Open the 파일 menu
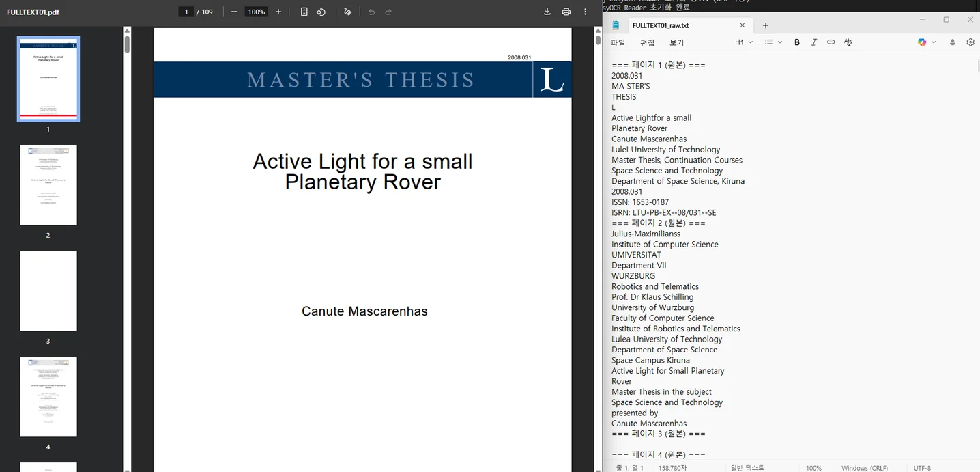The width and height of the screenshot is (980, 472). tap(618, 42)
